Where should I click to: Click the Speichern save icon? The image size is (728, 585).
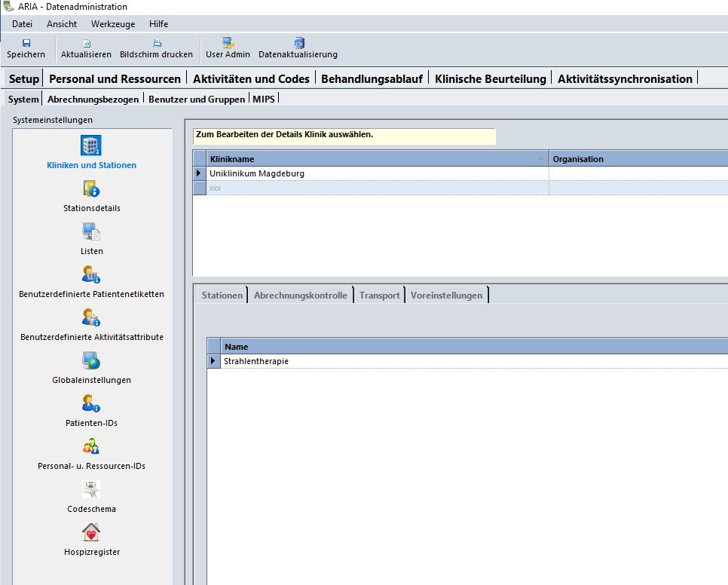tap(26, 44)
